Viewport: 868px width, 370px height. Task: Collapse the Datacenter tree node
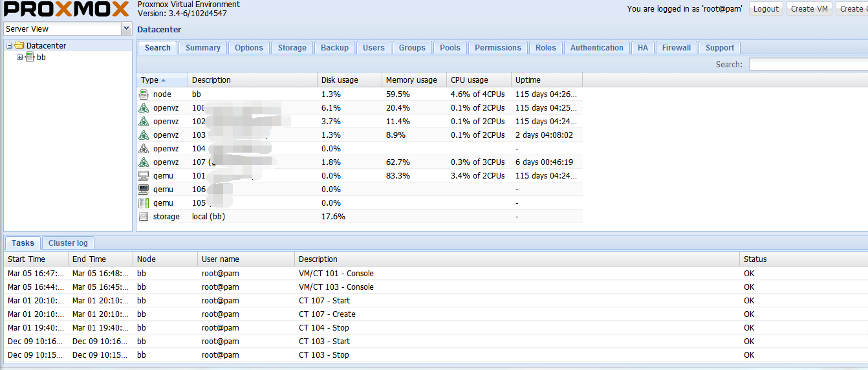point(10,46)
